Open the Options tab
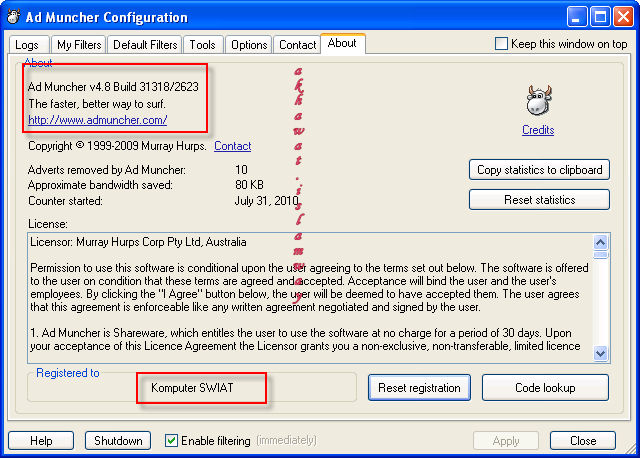Image resolution: width=640 pixels, height=458 pixels. (x=249, y=44)
